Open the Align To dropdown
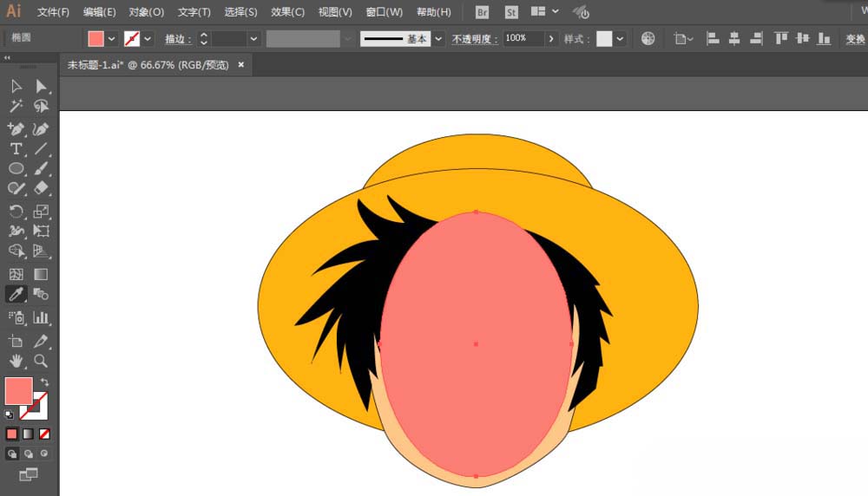868x496 pixels. [684, 39]
